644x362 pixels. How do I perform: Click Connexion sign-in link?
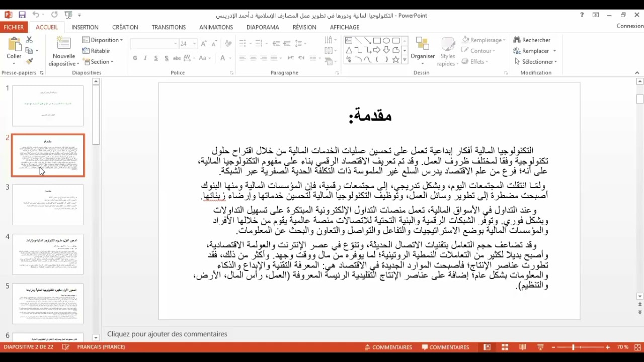[630, 26]
